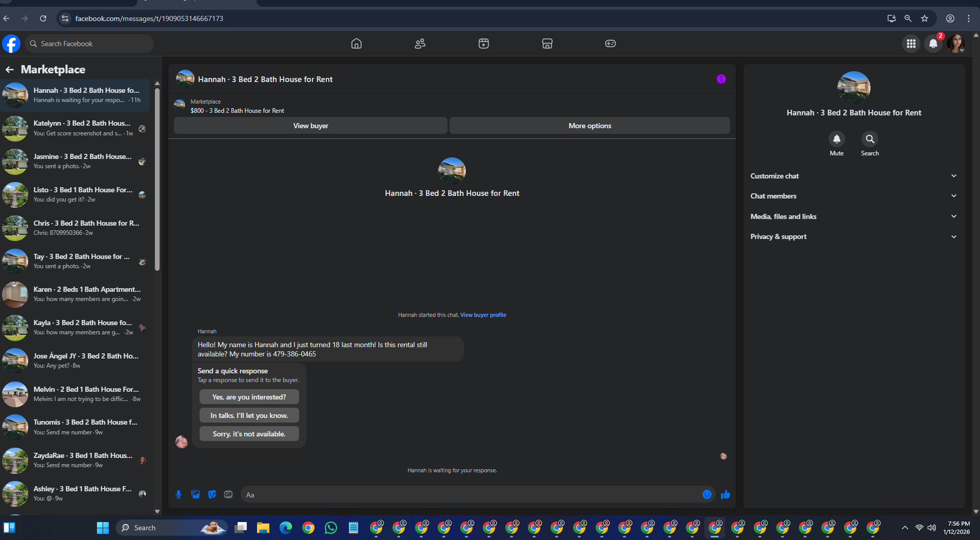
Task: Open Melvin 2 Bed 1 Bath conversation
Action: coord(75,394)
